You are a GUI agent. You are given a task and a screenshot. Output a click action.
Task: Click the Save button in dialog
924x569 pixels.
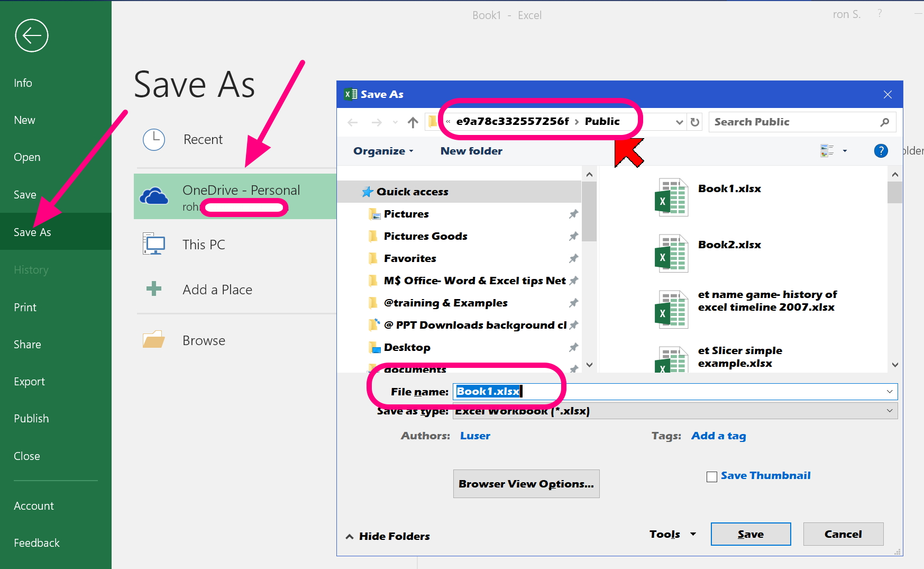click(751, 534)
